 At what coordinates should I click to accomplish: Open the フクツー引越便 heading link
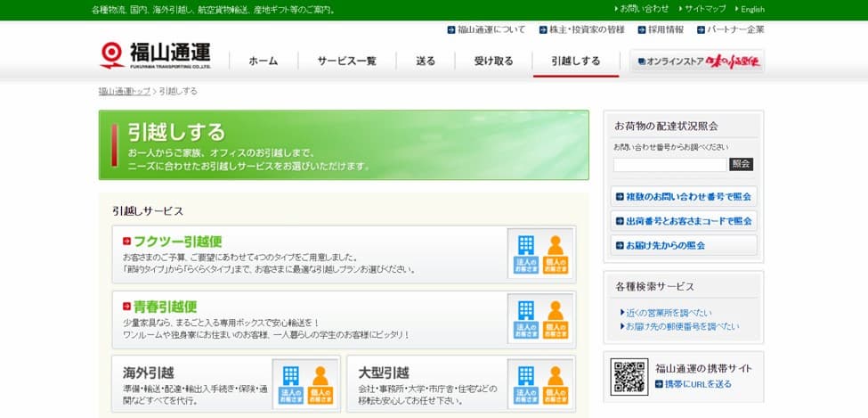click(178, 242)
